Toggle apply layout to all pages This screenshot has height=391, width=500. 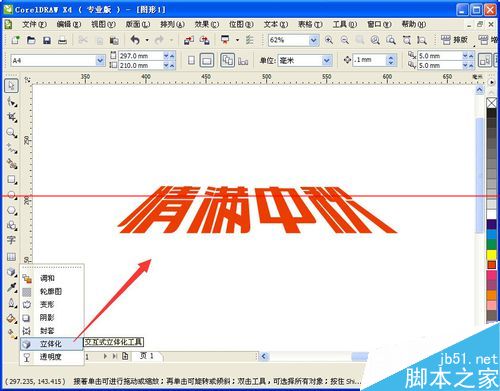(x=227, y=60)
